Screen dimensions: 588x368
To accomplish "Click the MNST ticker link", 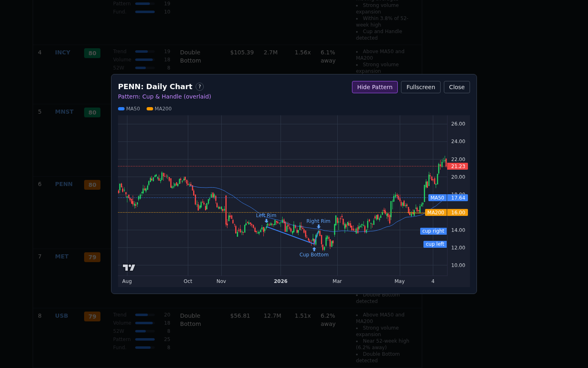I will [64, 112].
